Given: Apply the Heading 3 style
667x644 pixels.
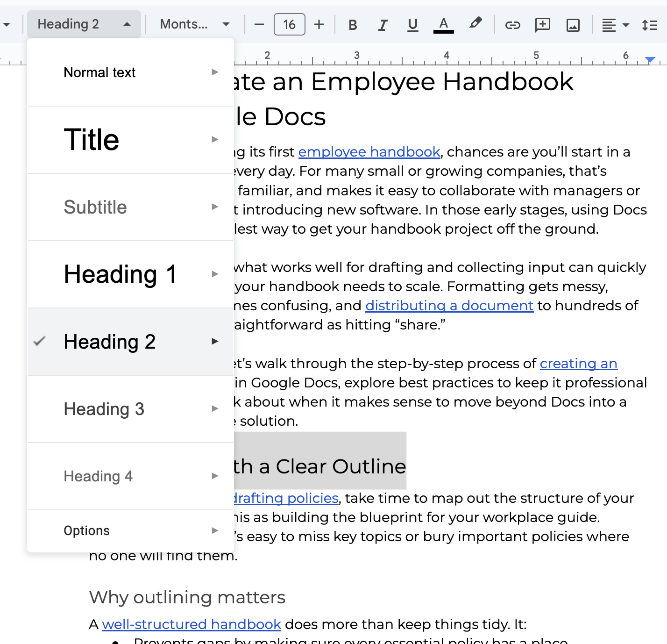Looking at the screenshot, I should (130, 409).
